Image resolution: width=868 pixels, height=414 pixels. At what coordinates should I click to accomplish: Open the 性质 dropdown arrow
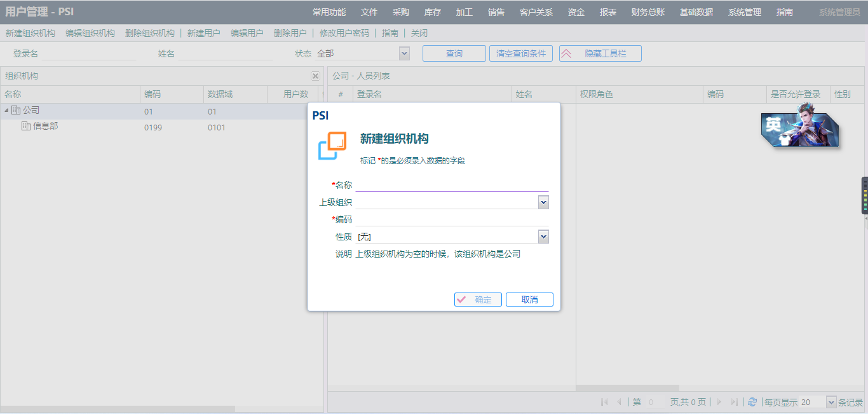click(x=543, y=237)
